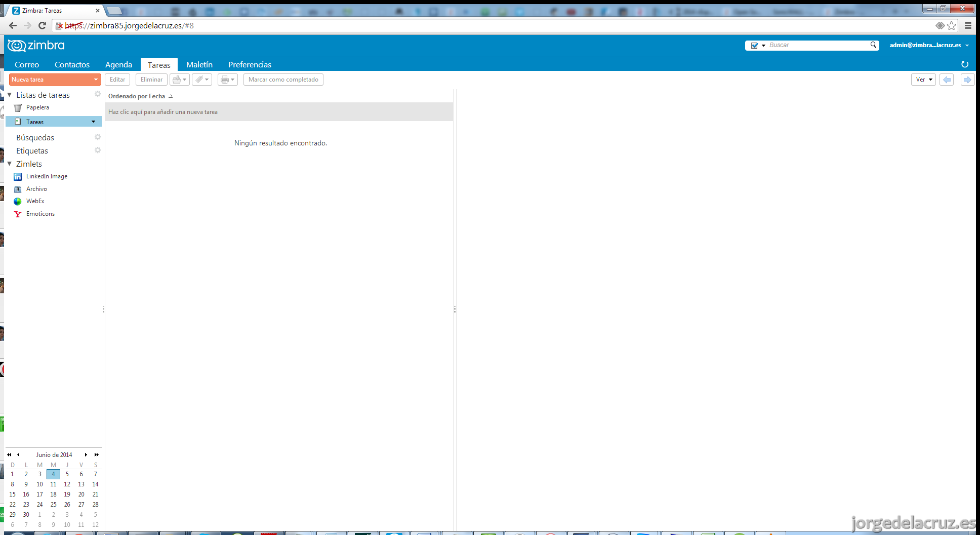This screenshot has height=535, width=980.
Task: Open the Papelera trash folder
Action: (x=37, y=107)
